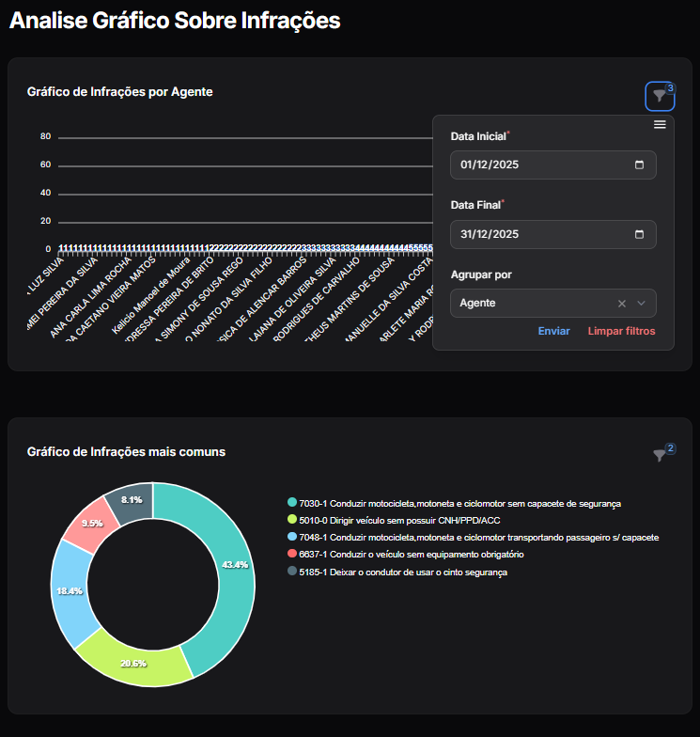Open calendar picker icon for Data Inicial
The height and width of the screenshot is (737, 700).
(640, 165)
